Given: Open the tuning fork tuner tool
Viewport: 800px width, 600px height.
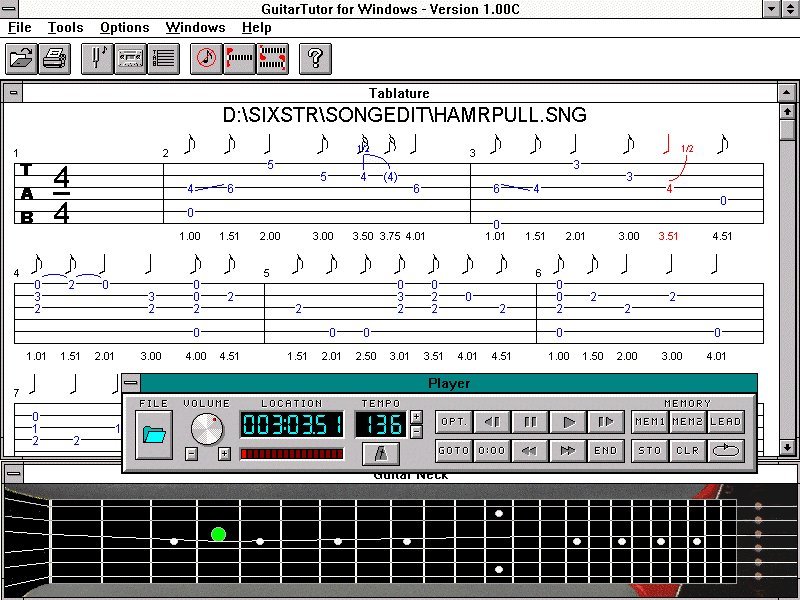Looking at the screenshot, I should coord(97,59).
